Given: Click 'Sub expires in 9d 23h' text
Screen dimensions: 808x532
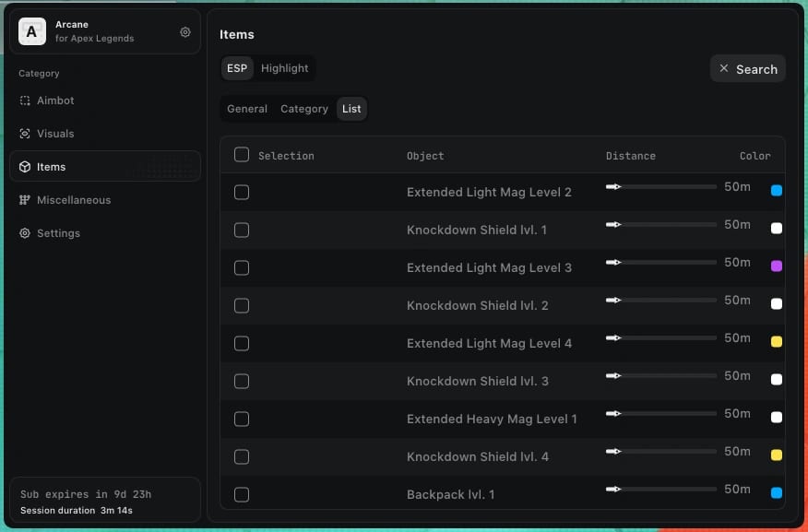Looking at the screenshot, I should pos(86,494).
